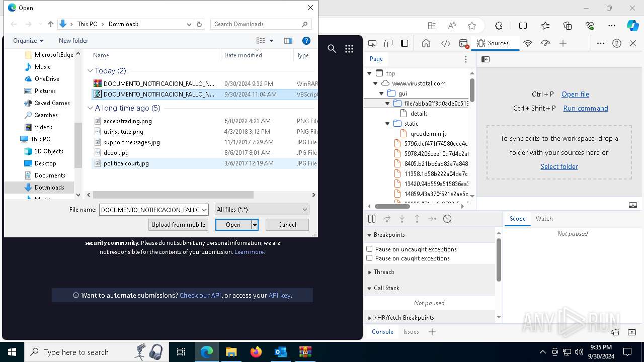Viewport: 644px width, 362px height.
Task: Switch to the Watch tab
Action: pyautogui.click(x=544, y=219)
